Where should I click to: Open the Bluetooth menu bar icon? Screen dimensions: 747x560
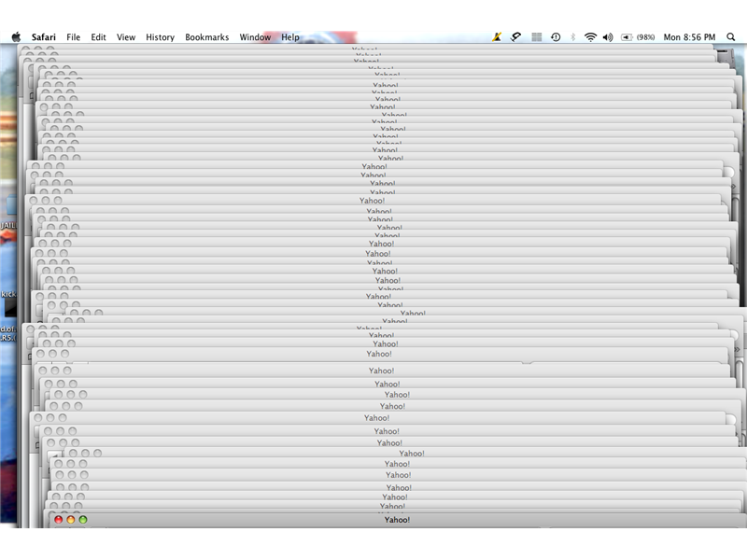(x=573, y=36)
